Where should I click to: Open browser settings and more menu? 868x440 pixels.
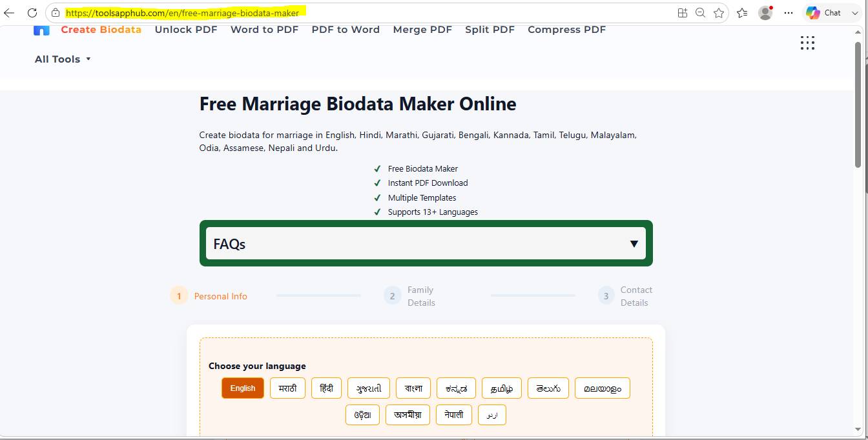tap(788, 12)
